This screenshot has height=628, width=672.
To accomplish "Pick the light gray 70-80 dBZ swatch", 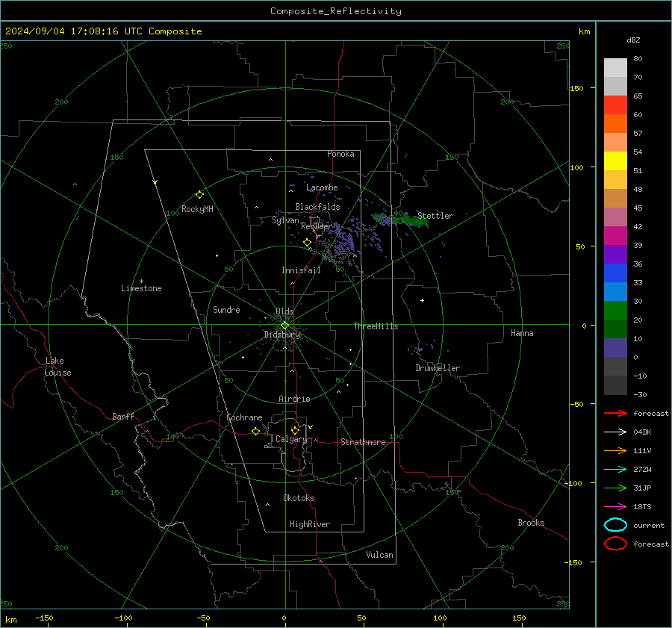I will [615, 68].
